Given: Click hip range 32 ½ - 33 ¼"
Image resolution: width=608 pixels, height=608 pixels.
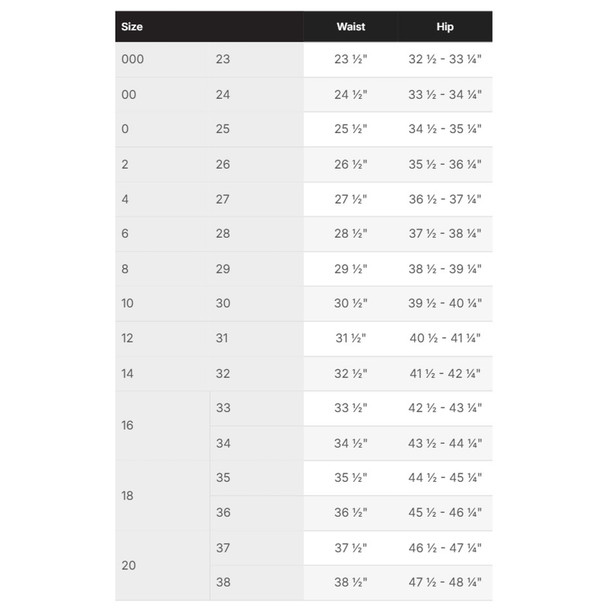Looking at the screenshot, I should coord(445,60).
